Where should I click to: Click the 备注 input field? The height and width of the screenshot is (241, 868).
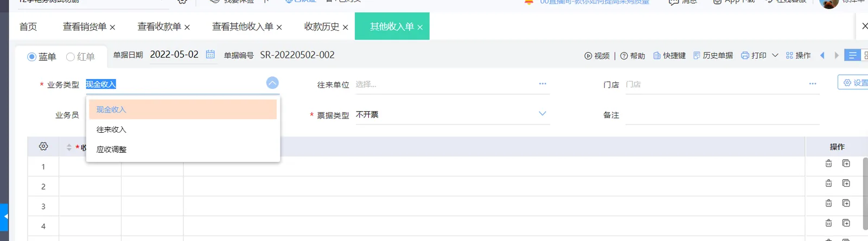click(722, 115)
